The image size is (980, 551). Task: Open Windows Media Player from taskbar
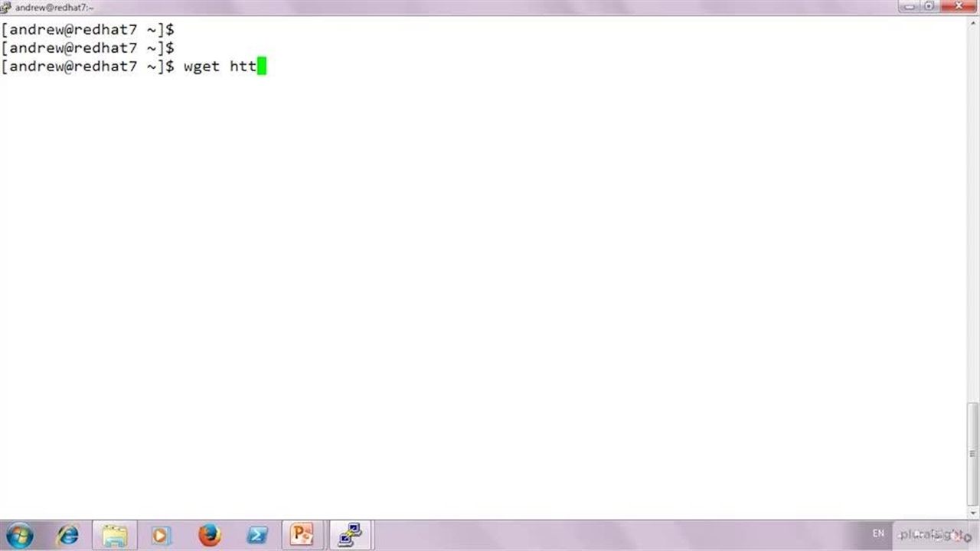[x=162, y=535]
